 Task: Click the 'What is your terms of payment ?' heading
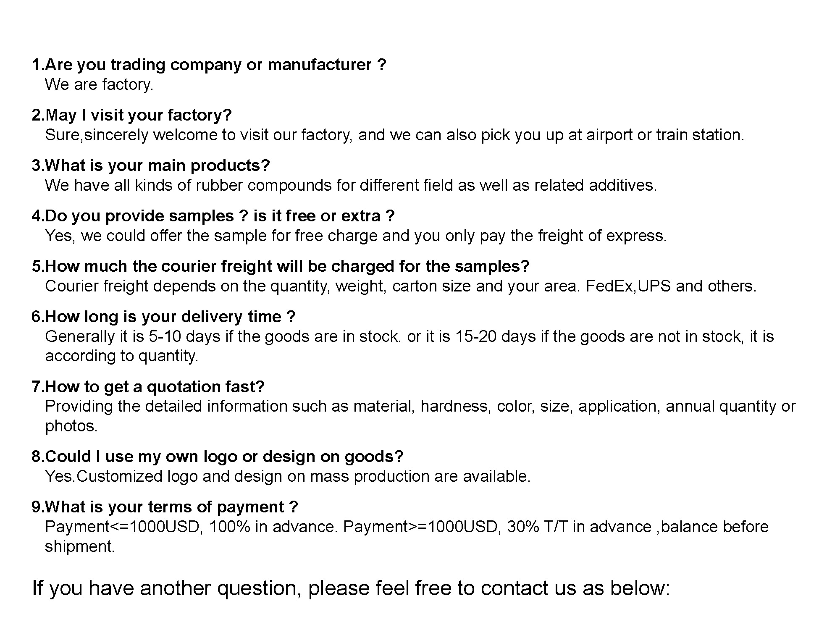(165, 507)
